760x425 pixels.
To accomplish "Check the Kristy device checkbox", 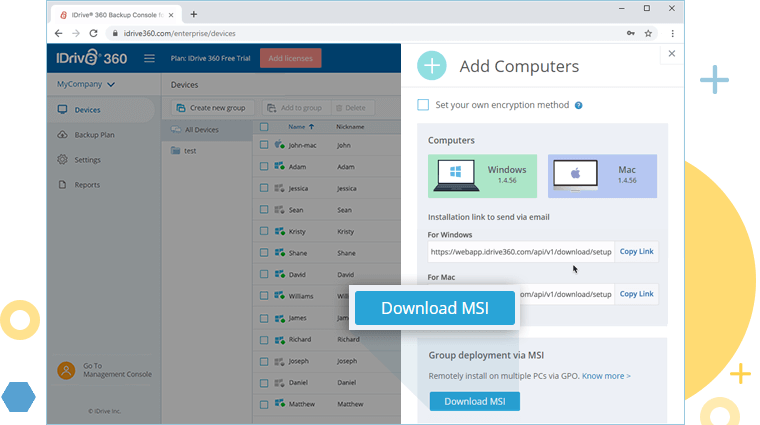I will pyautogui.click(x=264, y=231).
